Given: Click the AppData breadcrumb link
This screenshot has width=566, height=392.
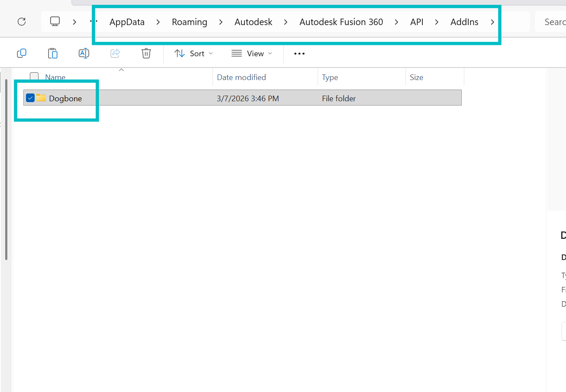Looking at the screenshot, I should point(126,22).
